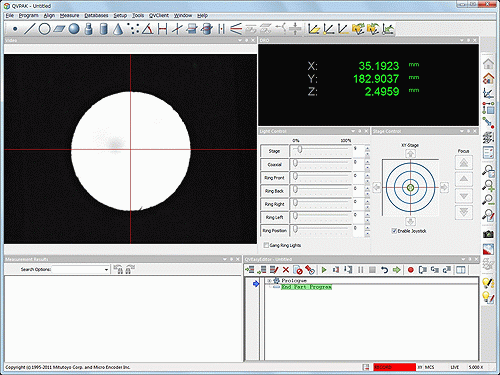The image size is (500, 375).
Task: Increase Stage light value with spinner
Action: pos(367,148)
